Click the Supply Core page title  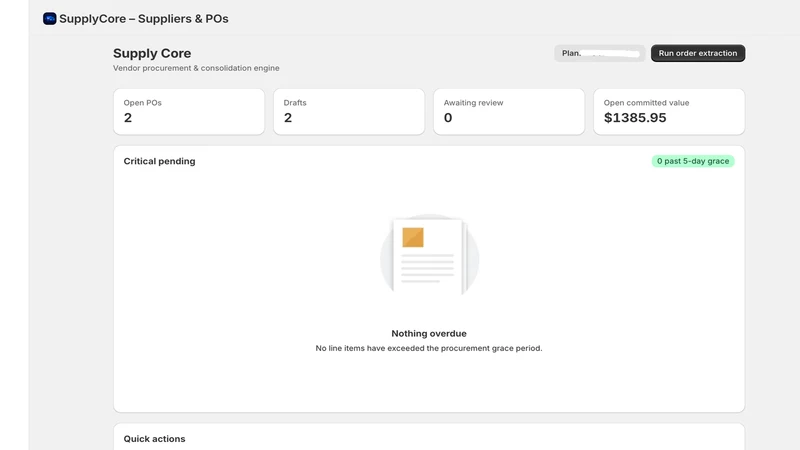coord(152,53)
